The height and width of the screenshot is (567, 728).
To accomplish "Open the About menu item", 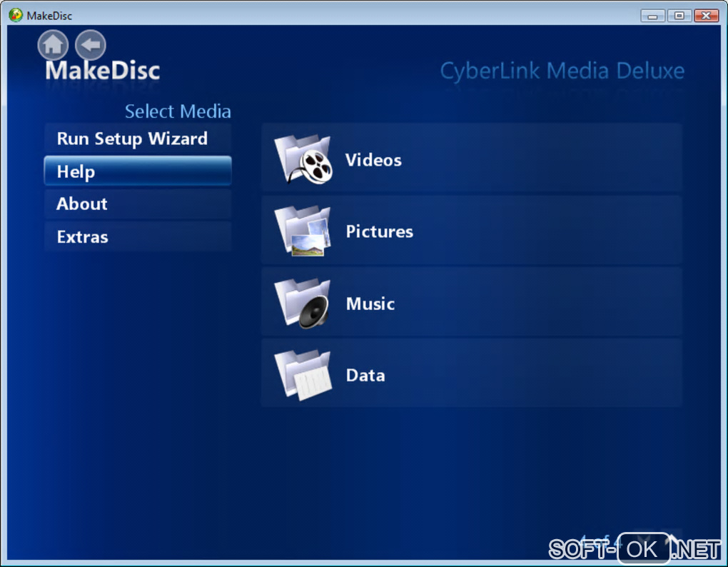I will pos(138,204).
